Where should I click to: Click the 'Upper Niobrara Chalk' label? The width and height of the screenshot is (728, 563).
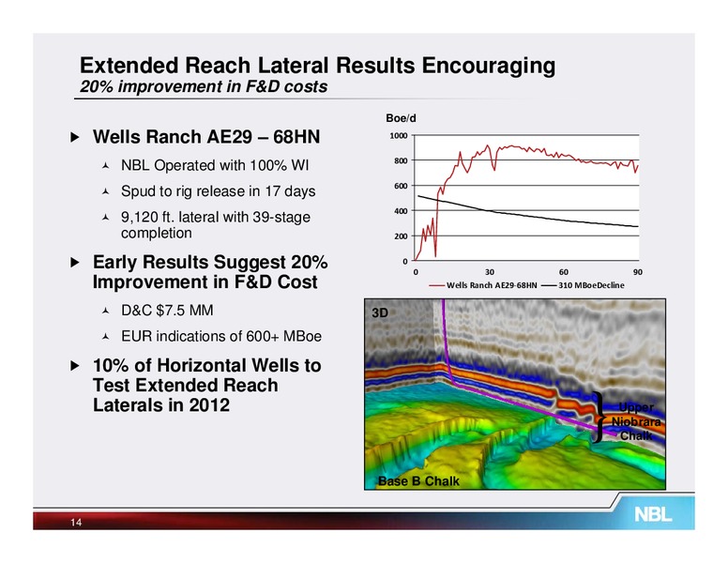(636, 422)
